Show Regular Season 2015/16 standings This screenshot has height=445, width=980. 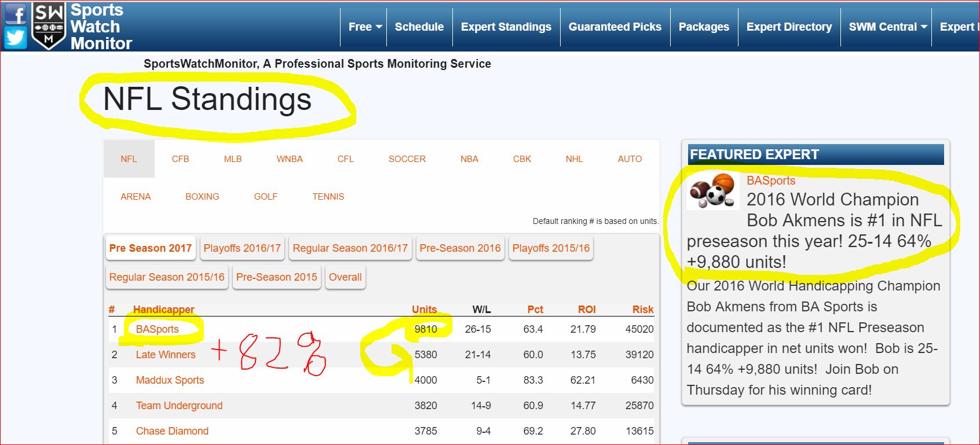(167, 277)
